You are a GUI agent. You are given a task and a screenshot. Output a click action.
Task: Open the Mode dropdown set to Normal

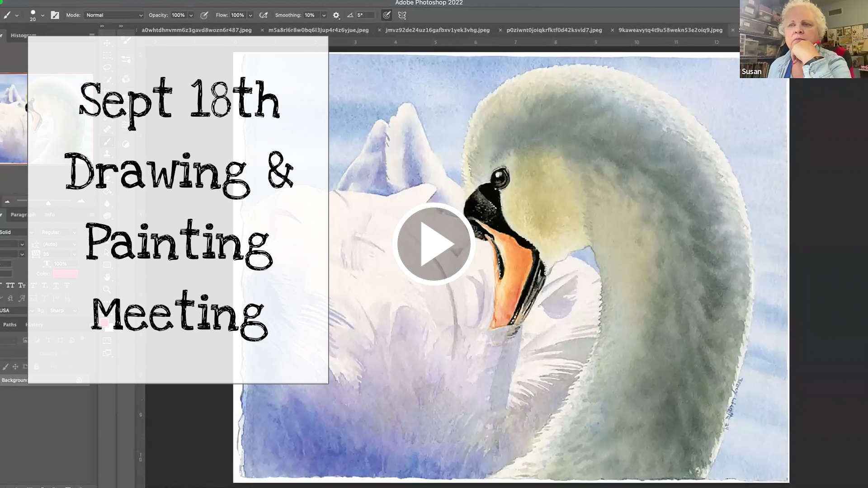coord(114,15)
